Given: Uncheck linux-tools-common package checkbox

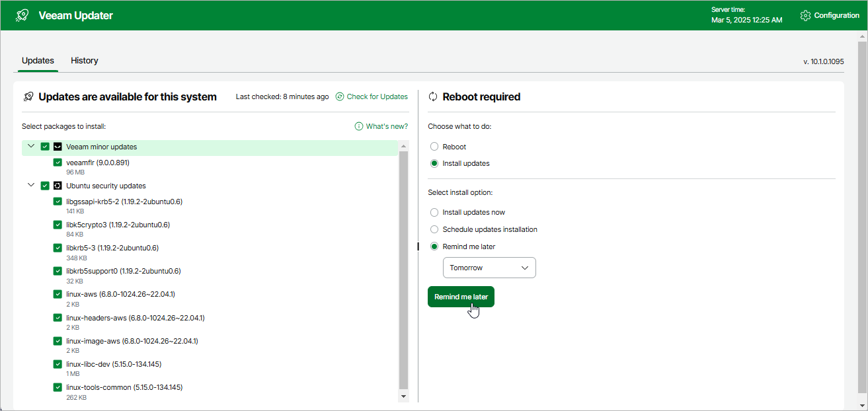Looking at the screenshot, I should [58, 387].
